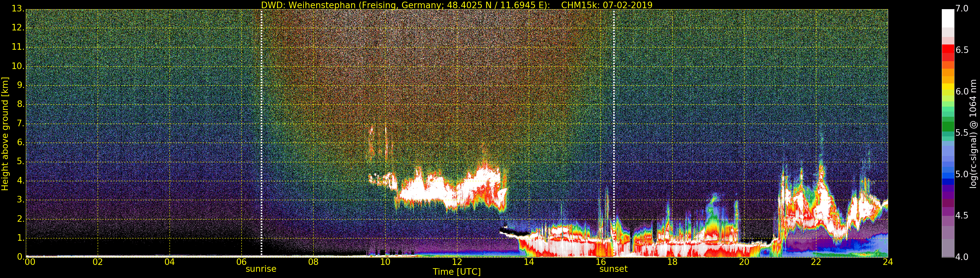Click the height axis tick '6.'
Screen dimensions: 980x278
pyautogui.click(x=21, y=142)
